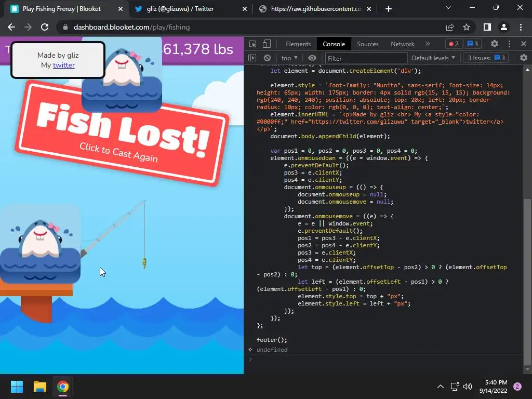The width and height of the screenshot is (532, 399).
Task: Show more DevTools tabs chevron
Action: tap(428, 44)
